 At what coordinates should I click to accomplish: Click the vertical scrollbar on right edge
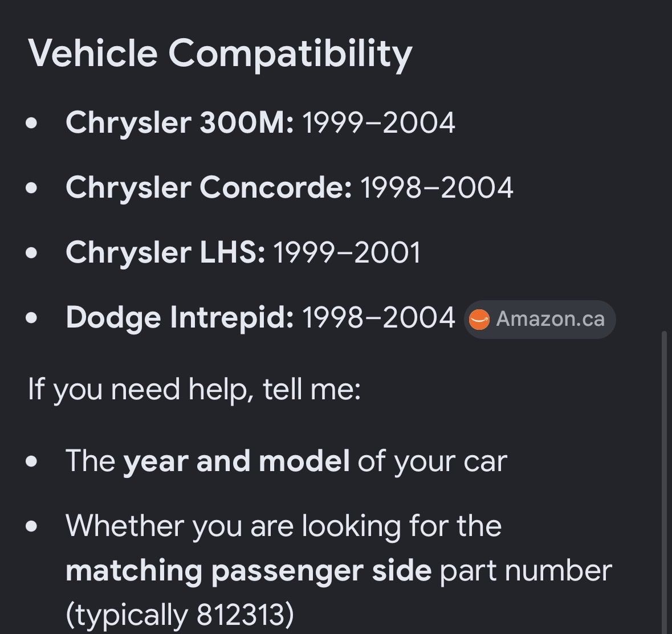[664, 481]
